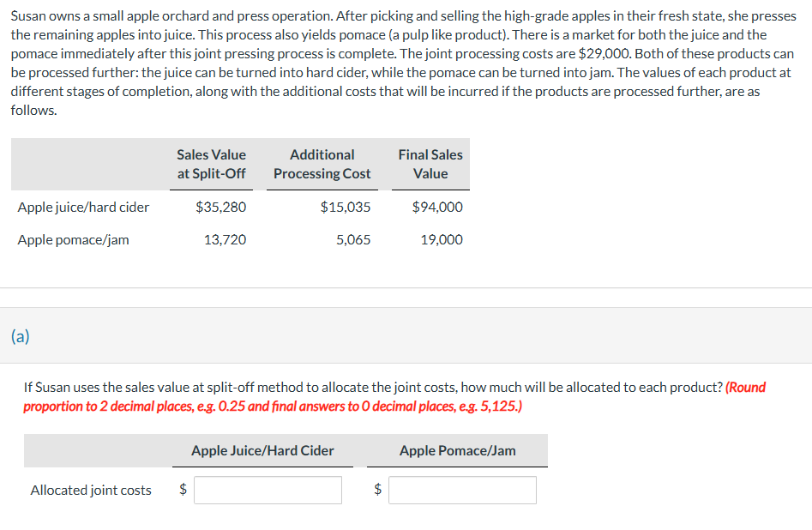Image resolution: width=812 pixels, height=530 pixels.
Task: Click the Apple Juice/Hard Cider answer input field
Action: pos(267,490)
